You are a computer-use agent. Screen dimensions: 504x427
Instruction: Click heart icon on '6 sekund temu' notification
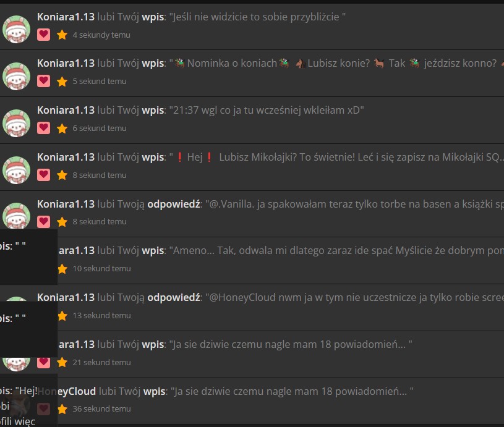pos(43,128)
